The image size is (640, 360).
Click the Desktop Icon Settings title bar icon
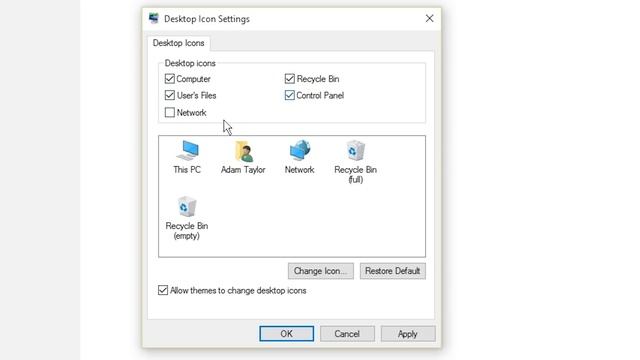coord(153,18)
